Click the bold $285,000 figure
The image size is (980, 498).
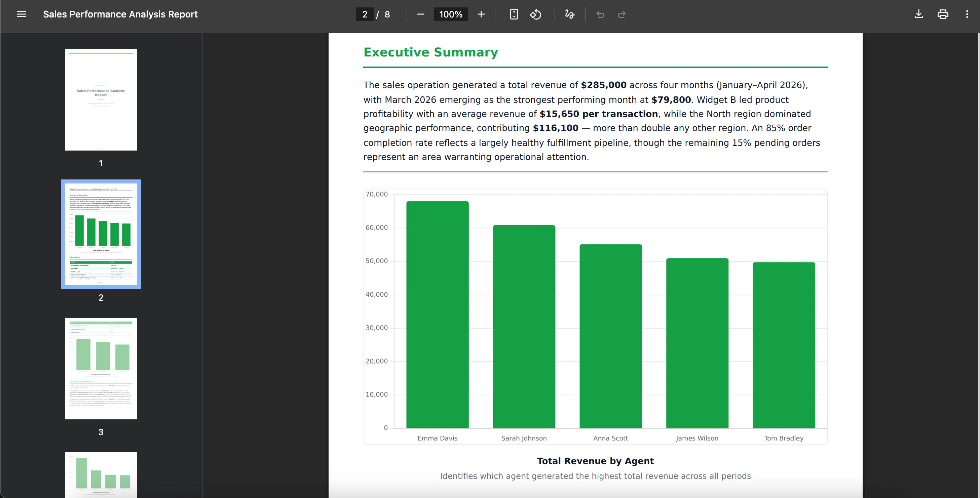pyautogui.click(x=604, y=85)
